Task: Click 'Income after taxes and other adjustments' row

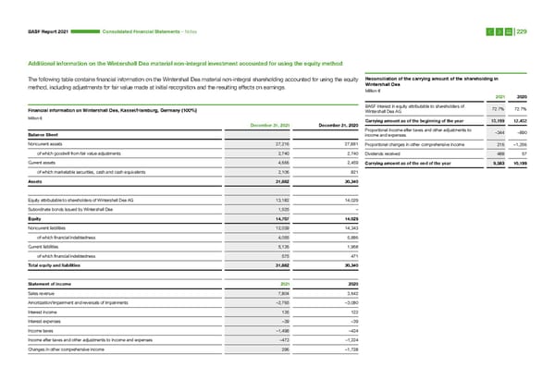Action: tap(90, 340)
